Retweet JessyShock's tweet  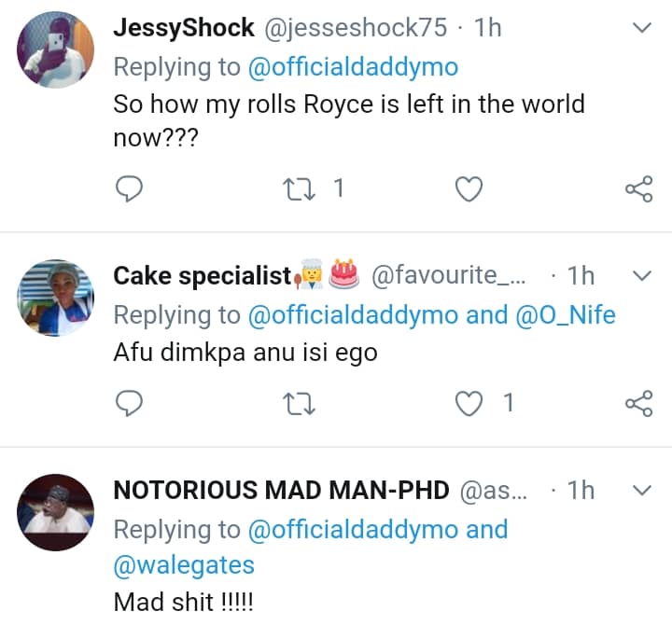pyautogui.click(x=299, y=189)
